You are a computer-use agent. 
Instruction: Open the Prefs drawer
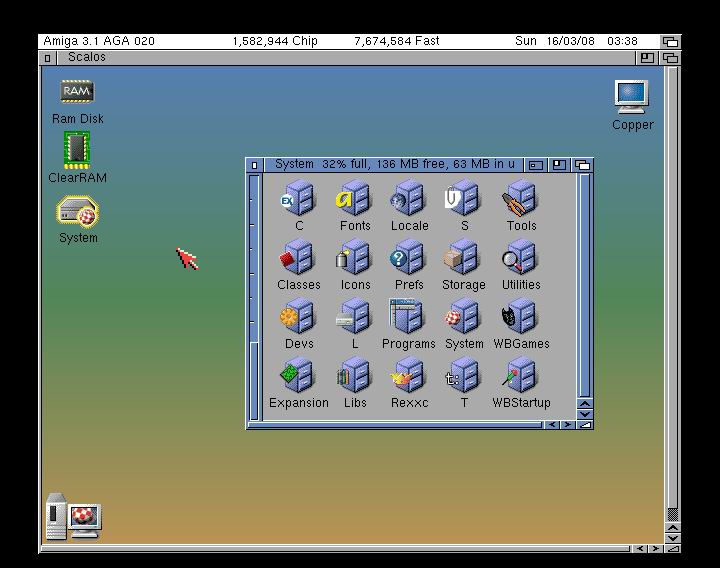[409, 257]
